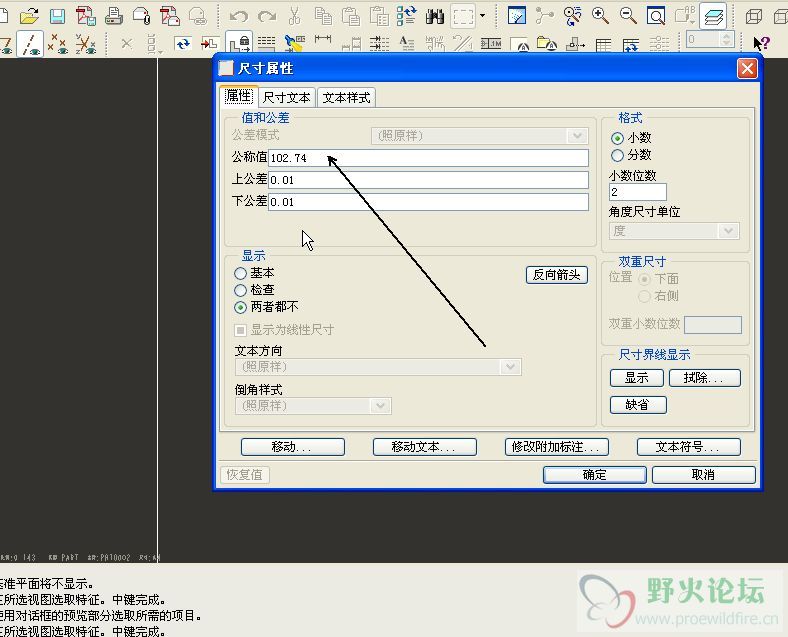Click the 拭除... button

coord(704,378)
